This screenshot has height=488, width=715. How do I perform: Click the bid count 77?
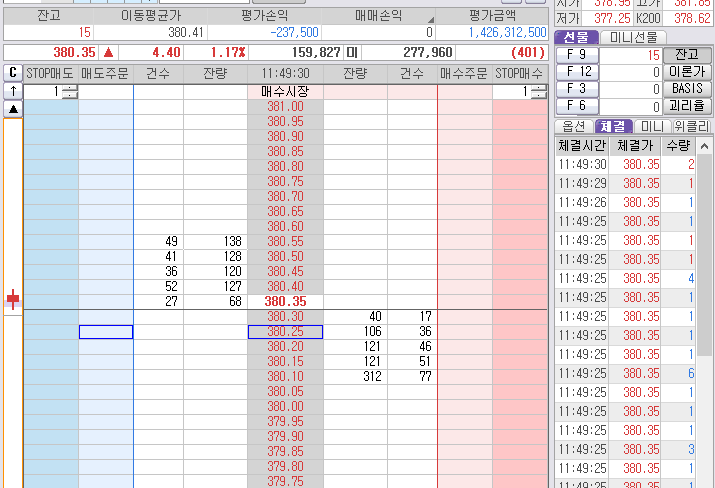click(425, 377)
